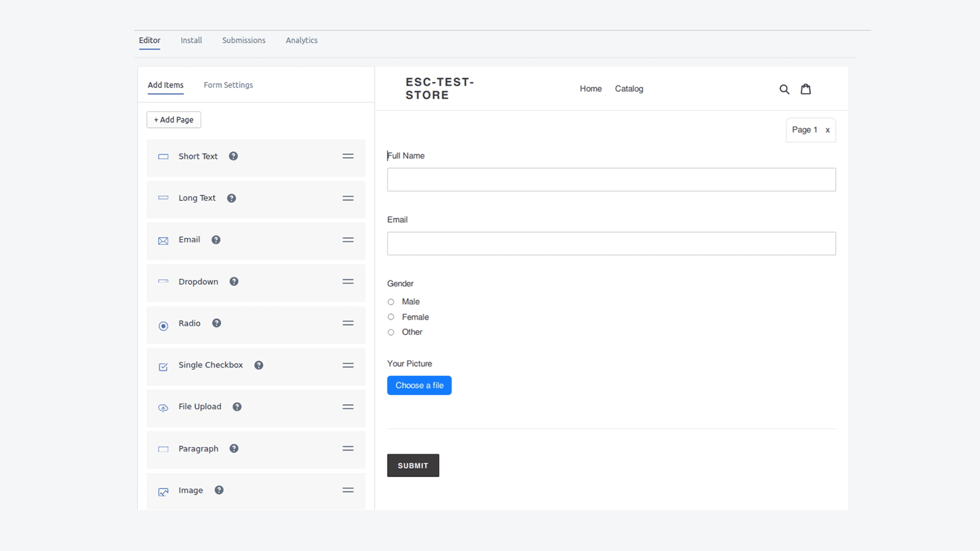This screenshot has width=980, height=551.
Task: Click the + Add Page button
Action: [x=173, y=119]
